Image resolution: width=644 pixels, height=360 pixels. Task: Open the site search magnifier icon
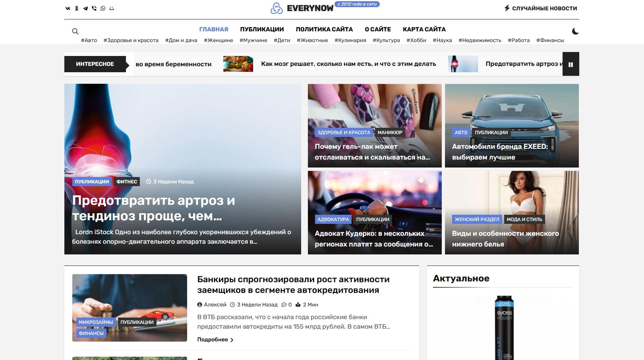pyautogui.click(x=75, y=31)
